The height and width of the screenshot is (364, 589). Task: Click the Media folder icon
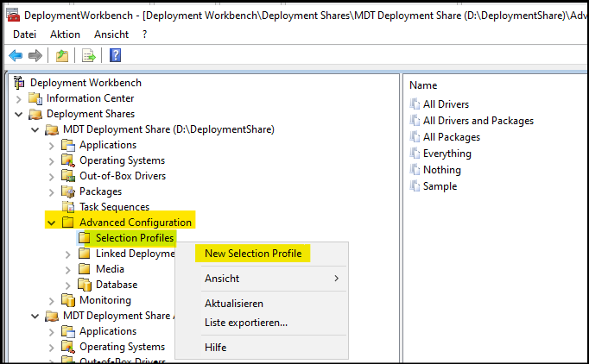[84, 269]
